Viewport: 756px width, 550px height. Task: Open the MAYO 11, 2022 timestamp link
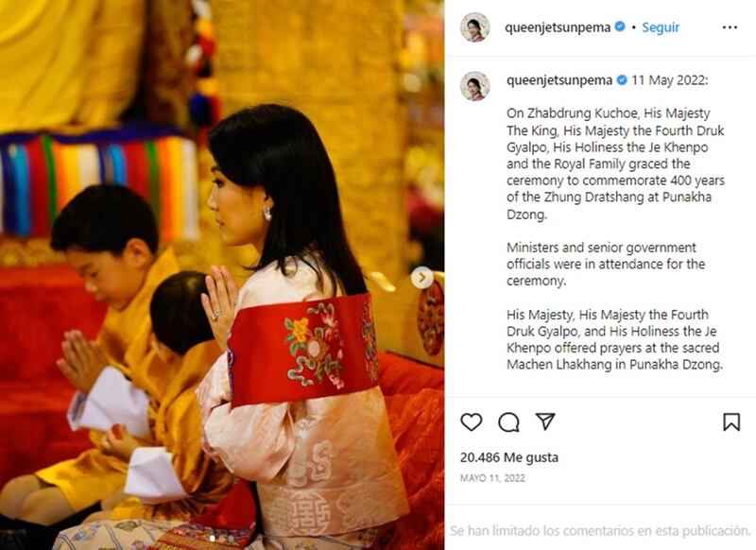[x=492, y=478]
